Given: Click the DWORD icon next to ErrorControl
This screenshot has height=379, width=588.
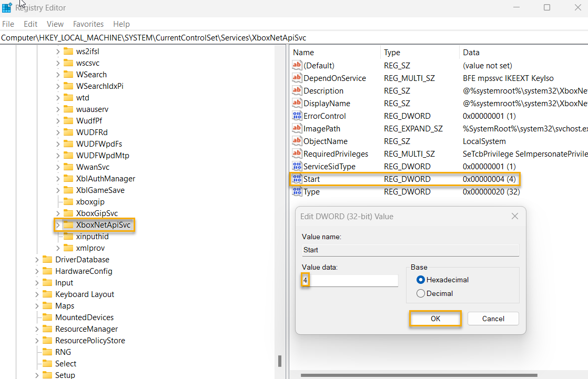Looking at the screenshot, I should pyautogui.click(x=298, y=116).
